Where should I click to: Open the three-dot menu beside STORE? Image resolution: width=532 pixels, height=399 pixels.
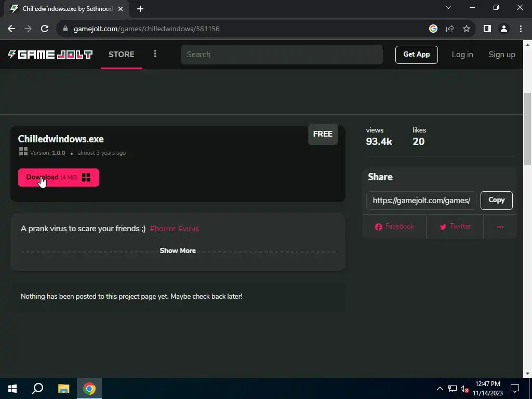pyautogui.click(x=155, y=54)
